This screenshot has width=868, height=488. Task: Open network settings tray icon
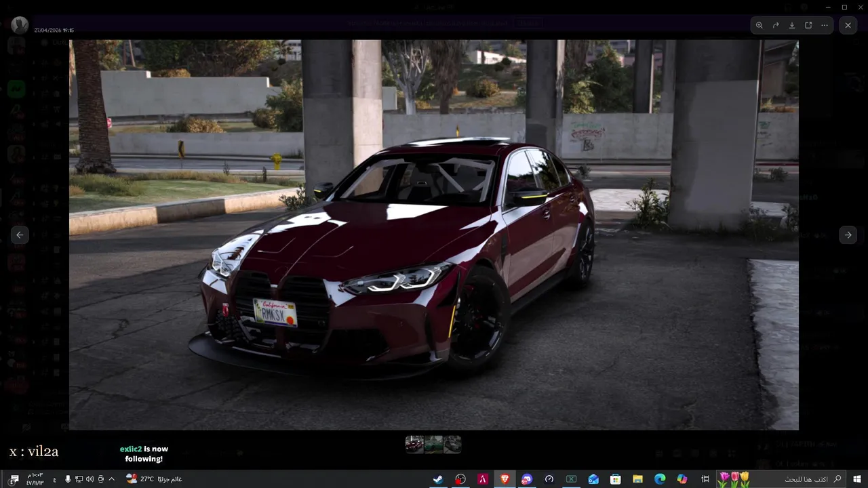pos(79,479)
